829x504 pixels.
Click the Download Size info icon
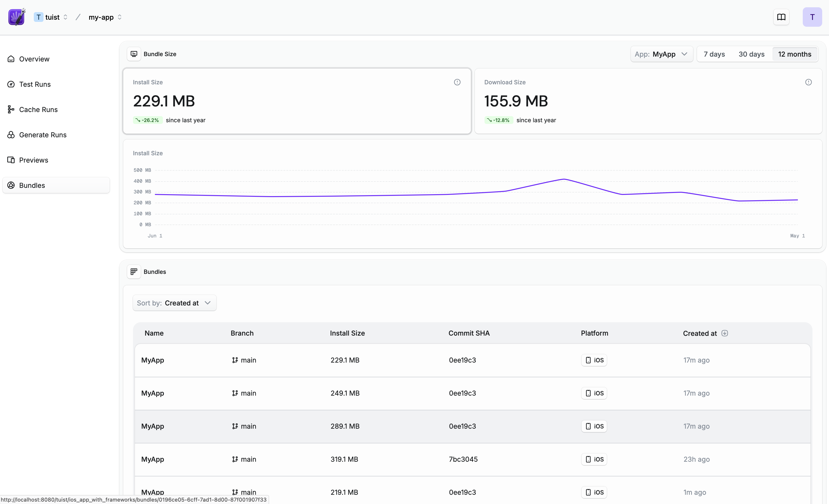[808, 82]
